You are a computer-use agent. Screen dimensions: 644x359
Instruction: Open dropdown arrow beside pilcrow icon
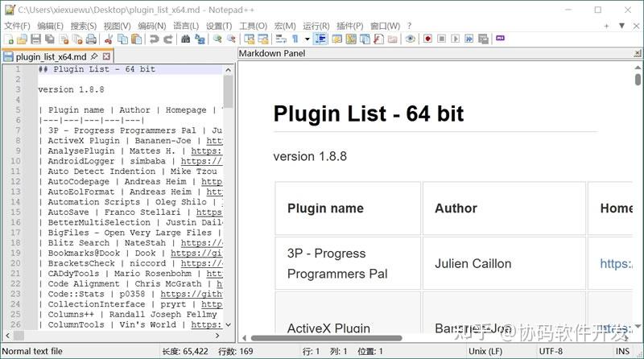307,39
